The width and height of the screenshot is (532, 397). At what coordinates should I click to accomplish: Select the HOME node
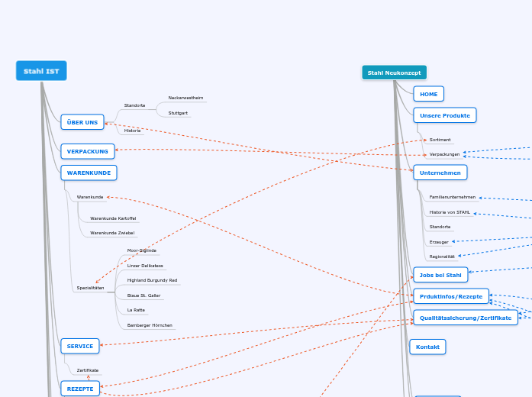tap(428, 94)
